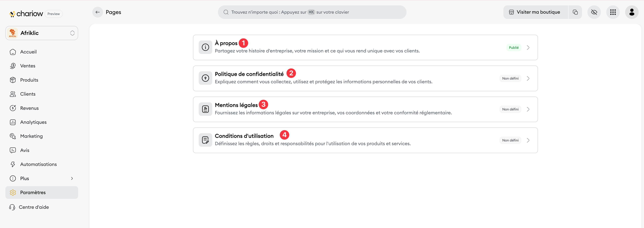Image resolution: width=644 pixels, height=228 pixels.
Task: Open Analytiques section
Action: 42,122
